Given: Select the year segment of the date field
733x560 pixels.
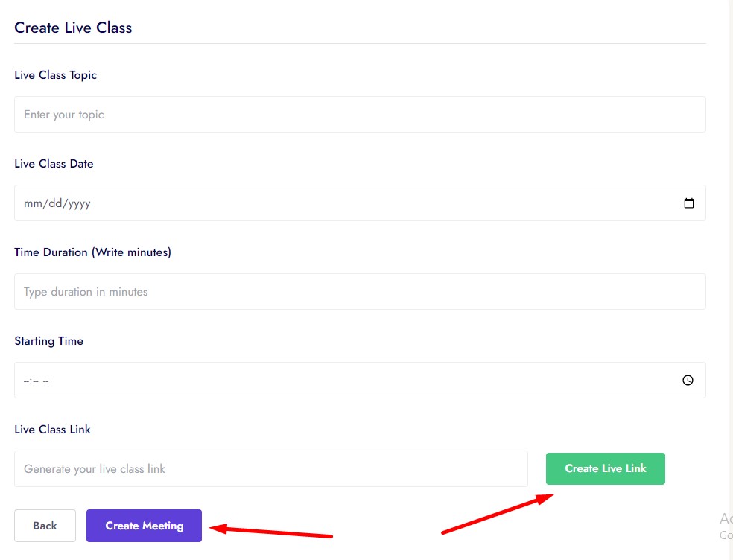Looking at the screenshot, I should [78, 203].
